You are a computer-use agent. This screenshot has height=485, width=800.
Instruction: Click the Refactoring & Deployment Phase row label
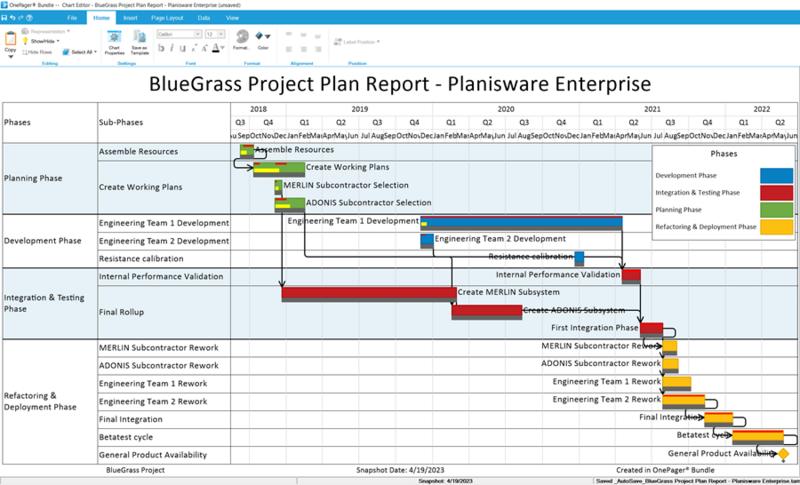tap(40, 401)
